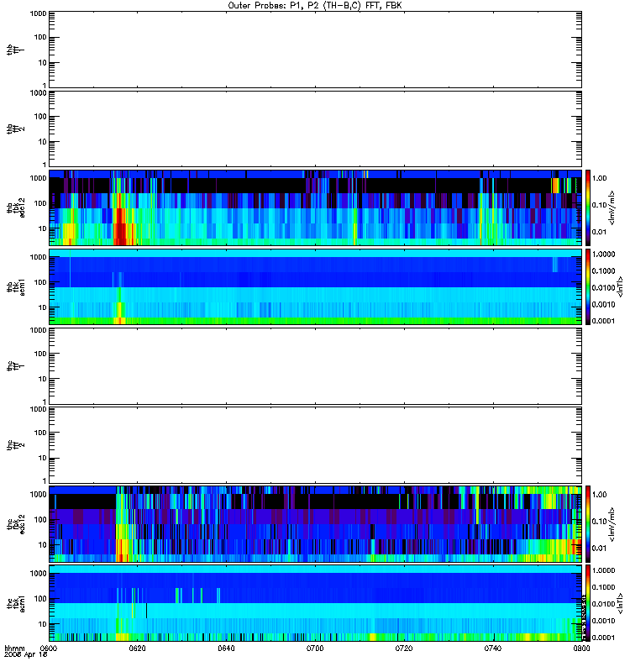Select the 0720 time axis label
Viewport: 630px width, 672px height.
(404, 648)
